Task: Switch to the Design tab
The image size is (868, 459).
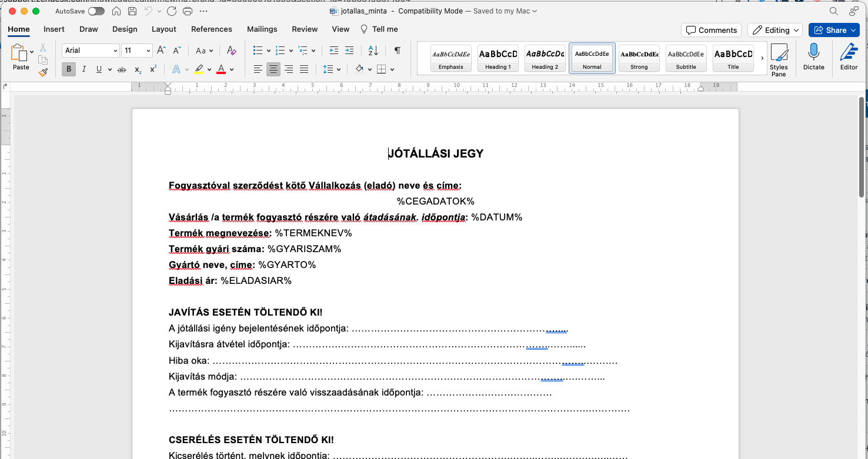Action: click(125, 29)
